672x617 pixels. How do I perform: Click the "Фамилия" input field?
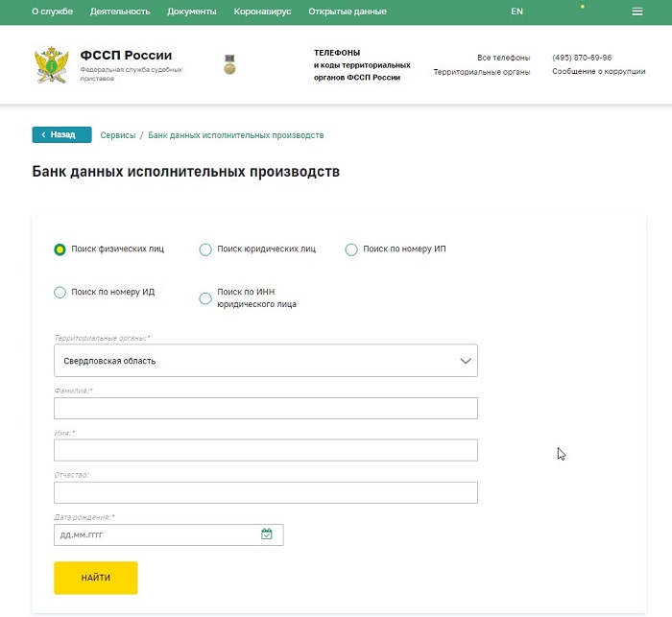[x=266, y=409]
